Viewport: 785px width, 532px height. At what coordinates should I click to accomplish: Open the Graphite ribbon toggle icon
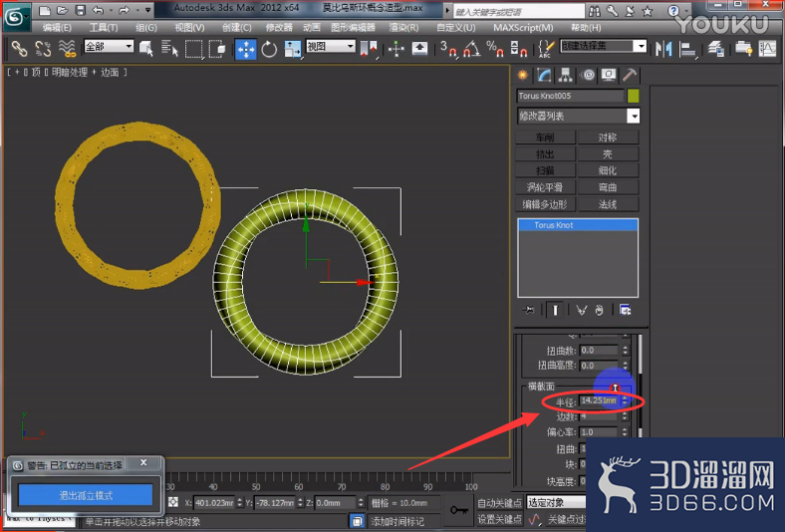pyautogui.click(x=743, y=49)
